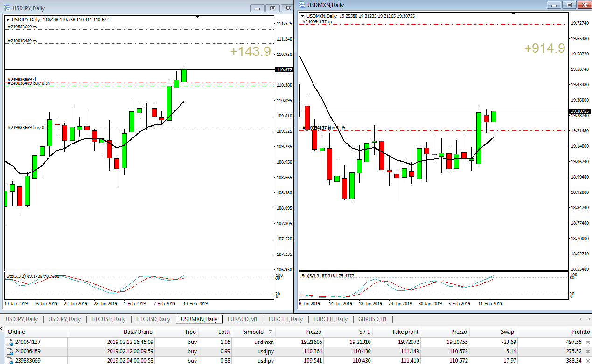Click the X icon on order 239883669 row

coord(588,361)
